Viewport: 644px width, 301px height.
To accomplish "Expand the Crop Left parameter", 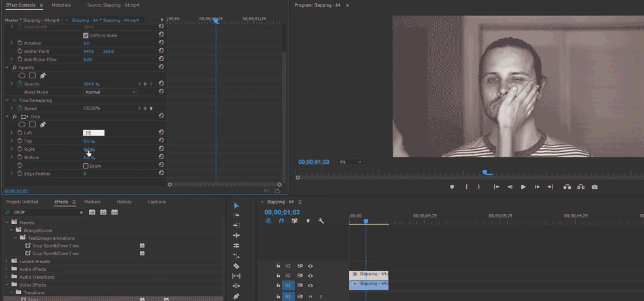I will pyautogui.click(x=12, y=133).
